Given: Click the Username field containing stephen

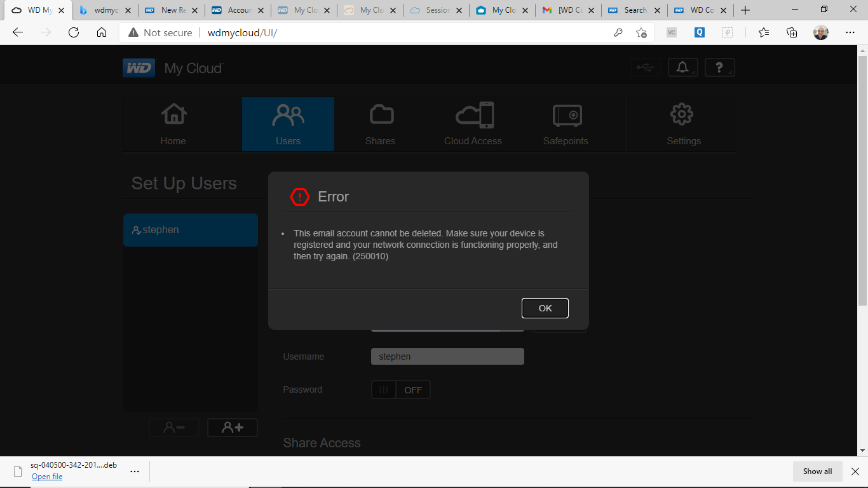Looking at the screenshot, I should 447,356.
